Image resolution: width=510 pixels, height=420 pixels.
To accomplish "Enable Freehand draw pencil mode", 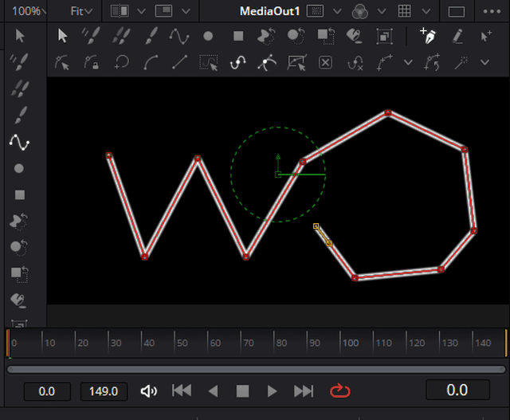I will [457, 36].
